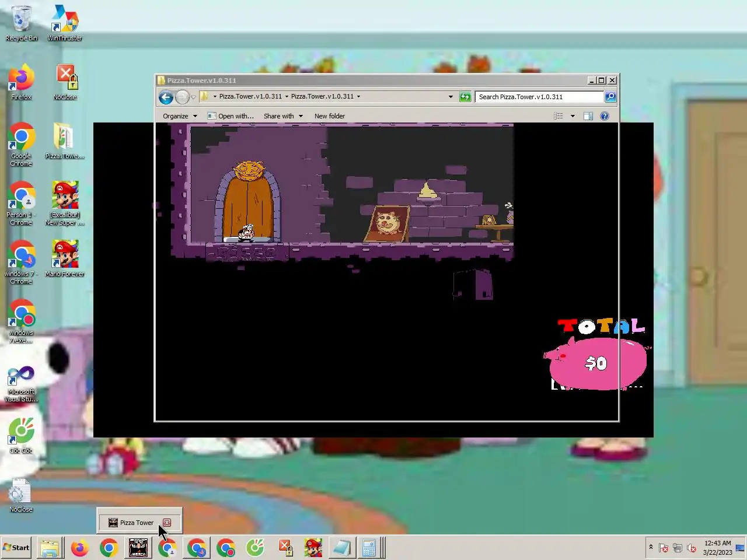Open the Coc Coc taskbar icon
The width and height of the screenshot is (747, 560).
click(255, 548)
